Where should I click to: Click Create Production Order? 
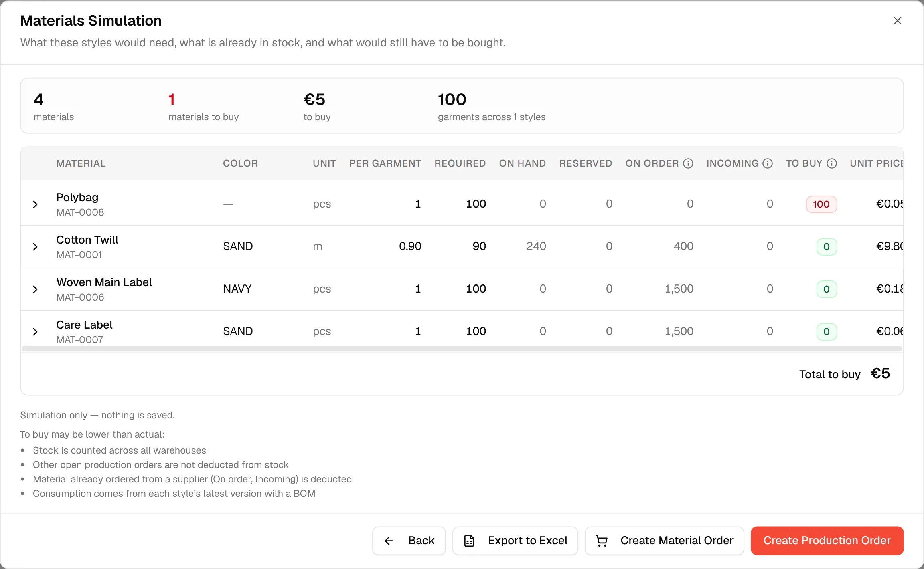click(827, 541)
